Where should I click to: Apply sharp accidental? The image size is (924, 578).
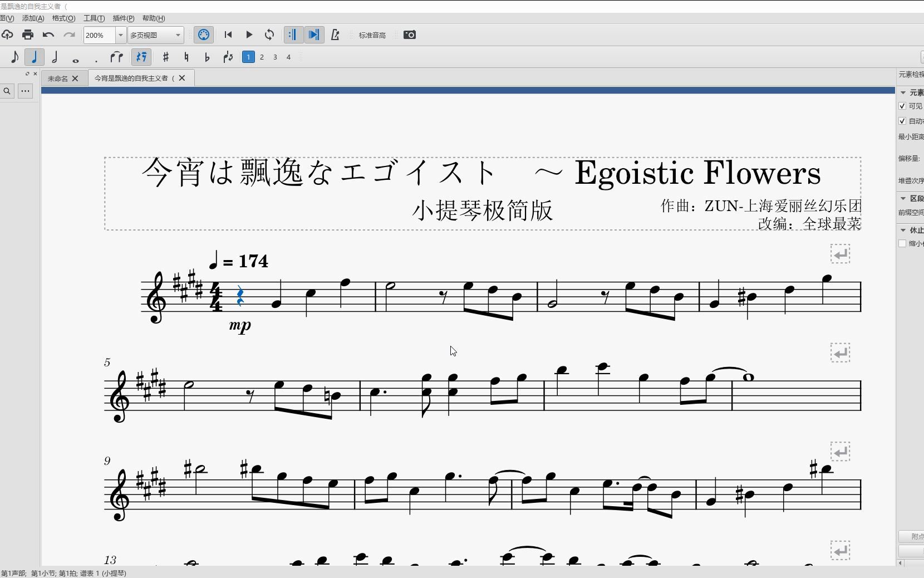(x=165, y=57)
